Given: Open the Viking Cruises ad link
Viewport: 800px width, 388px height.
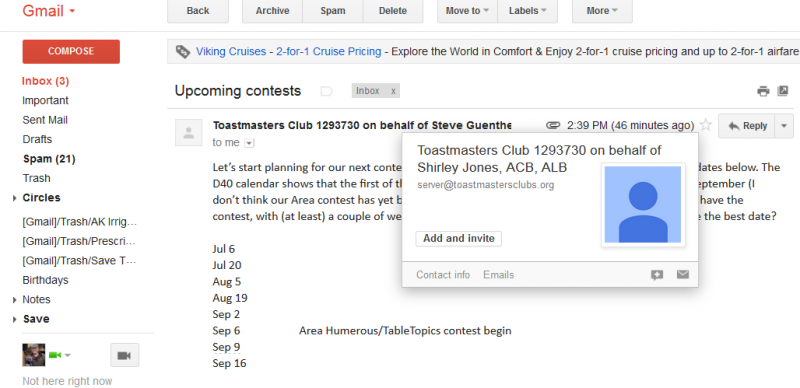Looking at the screenshot, I should [x=231, y=52].
